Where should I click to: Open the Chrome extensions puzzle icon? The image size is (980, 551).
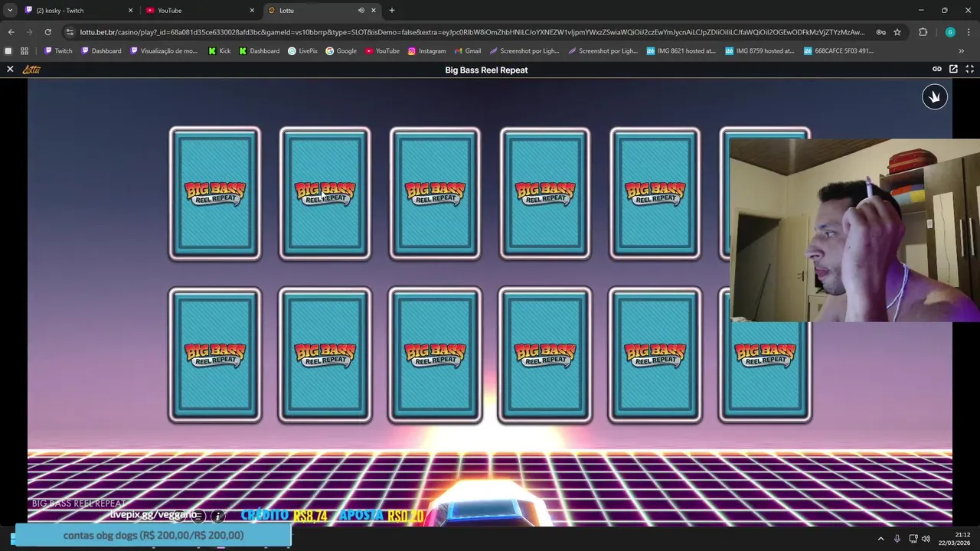coord(923,32)
